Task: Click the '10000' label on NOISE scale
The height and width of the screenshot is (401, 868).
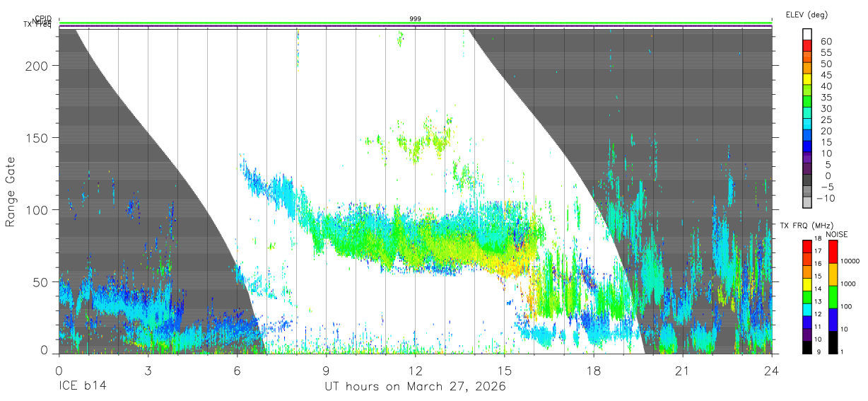Action: tap(850, 262)
